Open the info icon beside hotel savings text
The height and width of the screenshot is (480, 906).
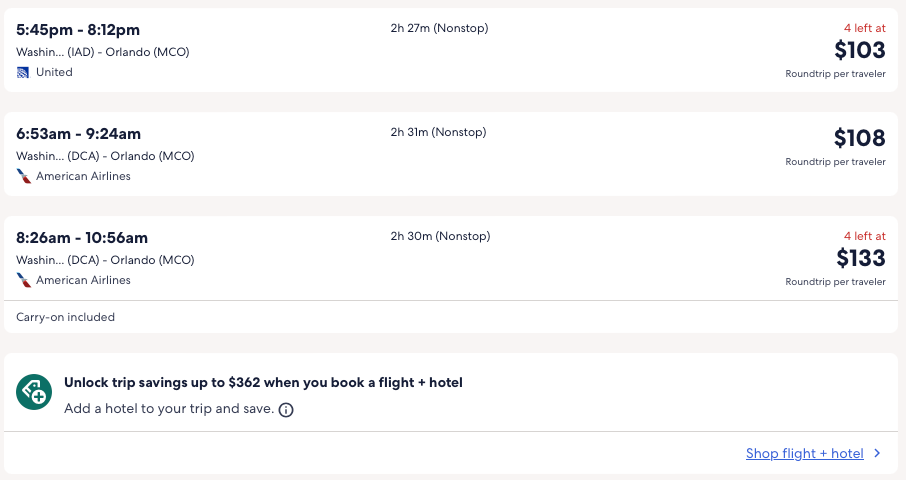[286, 410]
